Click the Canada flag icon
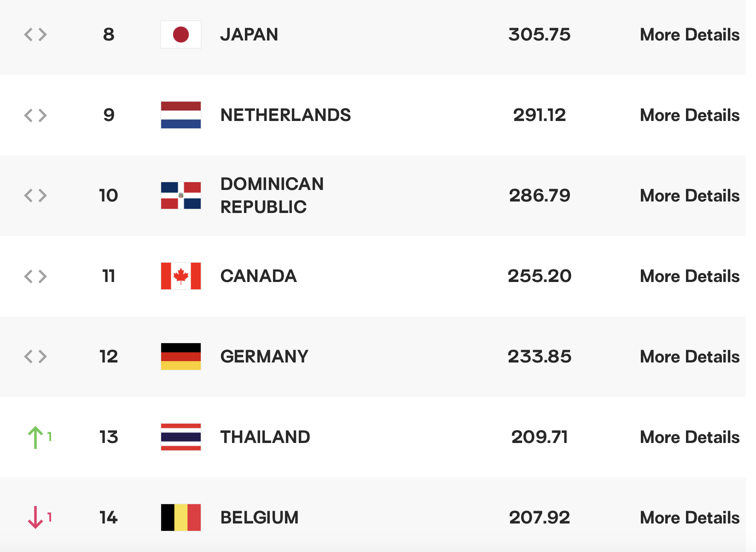The image size is (756, 552). click(181, 276)
